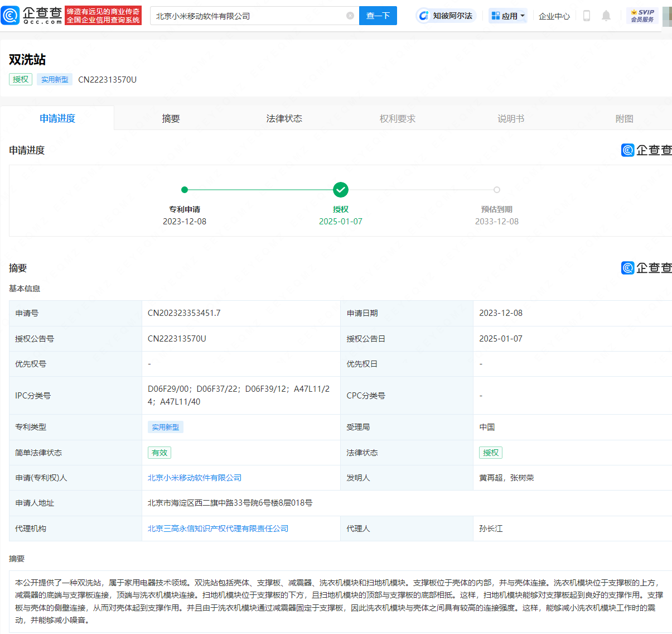The width and height of the screenshot is (672, 634).
Task: View the 说明书 tab
Action: click(511, 118)
